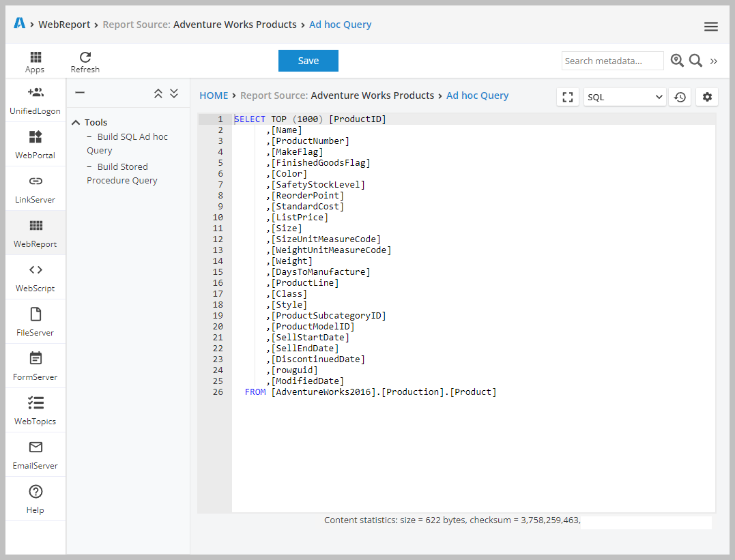Open WebScript in the sidebar

coord(35,278)
